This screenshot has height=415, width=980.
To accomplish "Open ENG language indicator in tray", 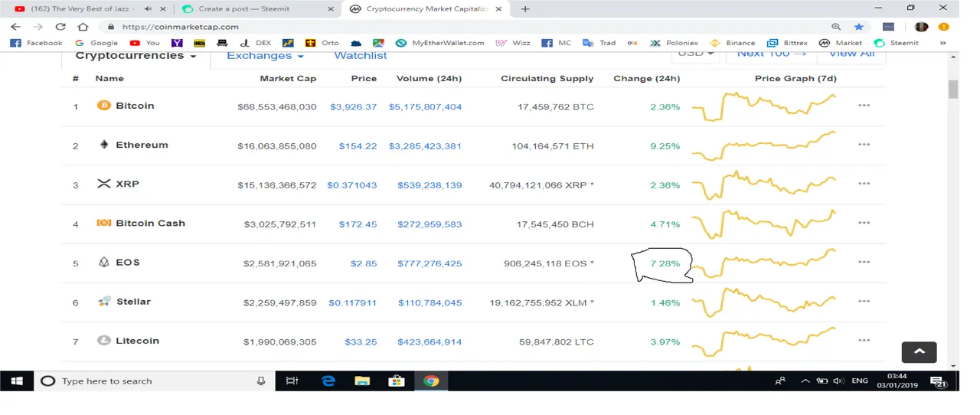I will tap(860, 381).
